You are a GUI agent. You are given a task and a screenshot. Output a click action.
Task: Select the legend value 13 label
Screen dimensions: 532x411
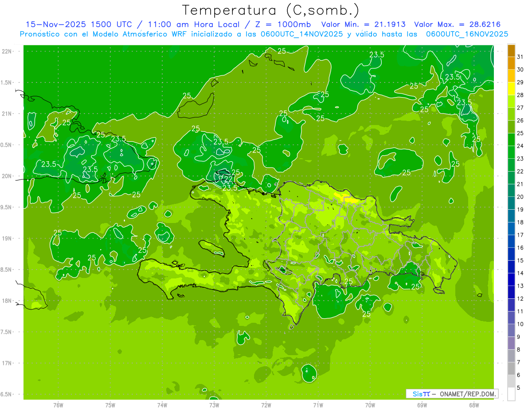click(520, 286)
